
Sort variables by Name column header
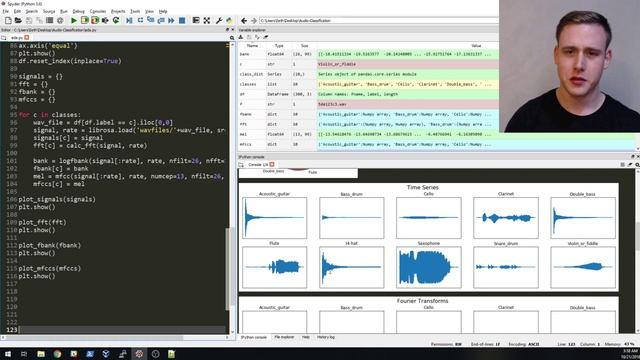[x=252, y=46]
